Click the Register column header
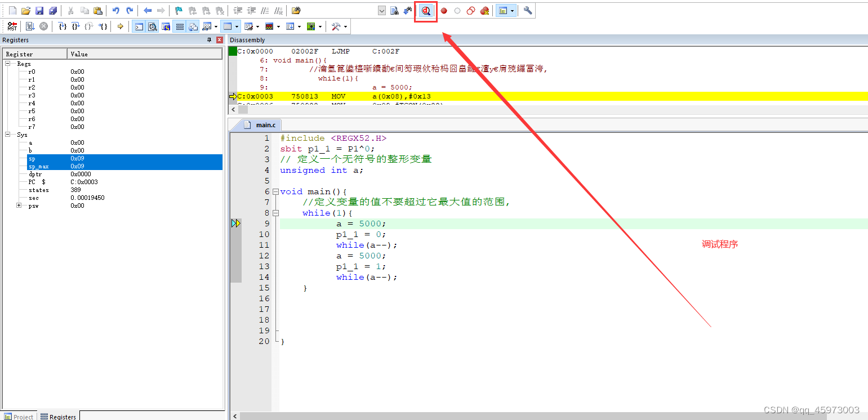Image resolution: width=868 pixels, height=420 pixels. pos(35,54)
